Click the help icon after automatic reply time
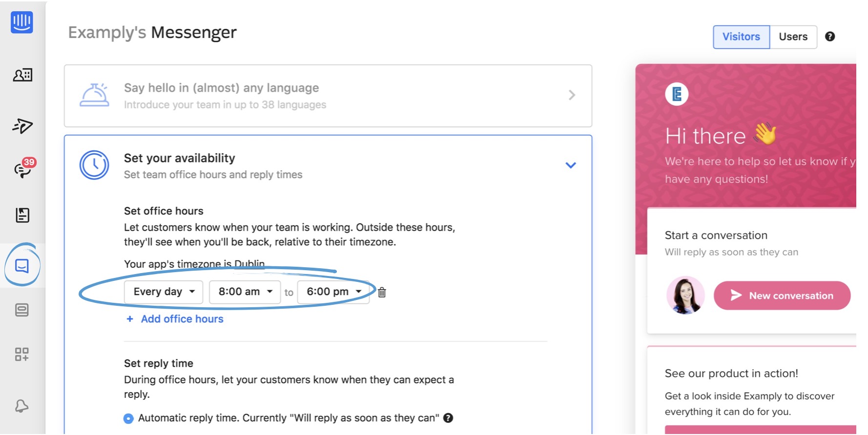868x435 pixels. click(448, 418)
